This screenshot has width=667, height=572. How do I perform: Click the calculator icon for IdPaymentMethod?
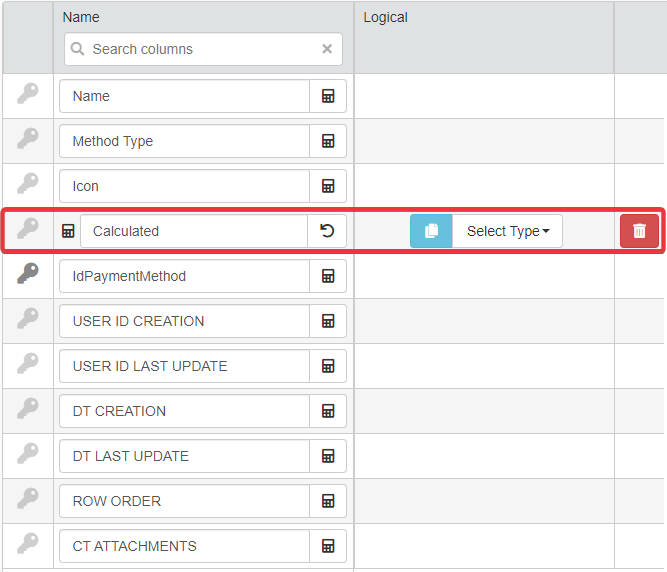(328, 276)
